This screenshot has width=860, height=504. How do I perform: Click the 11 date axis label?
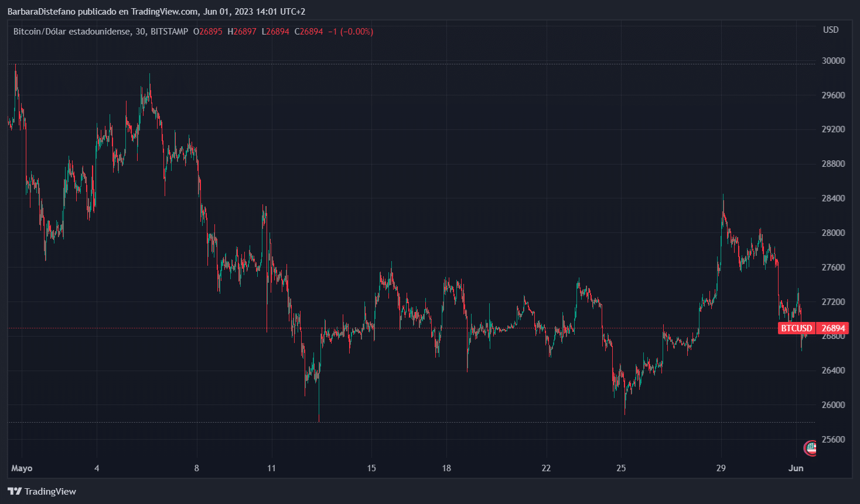pyautogui.click(x=271, y=468)
